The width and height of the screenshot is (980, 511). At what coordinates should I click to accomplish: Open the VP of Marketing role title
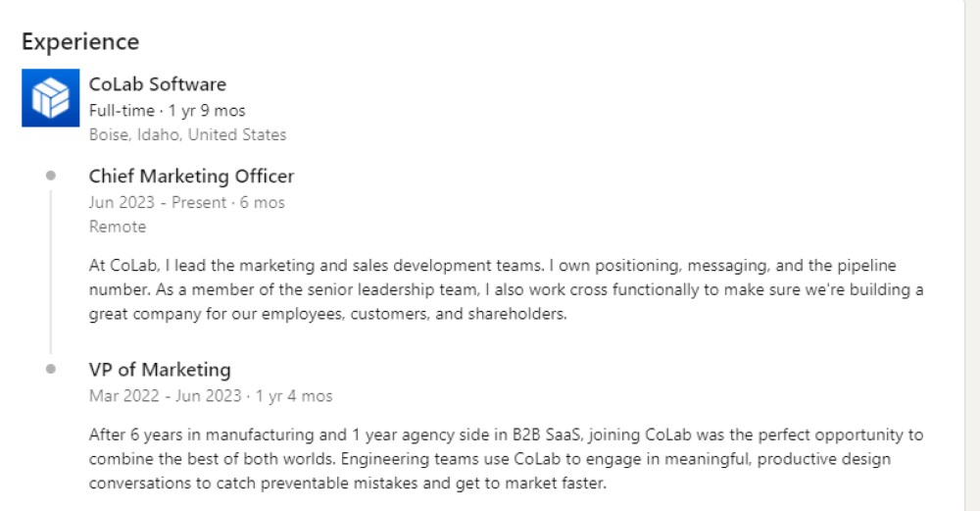coord(160,370)
